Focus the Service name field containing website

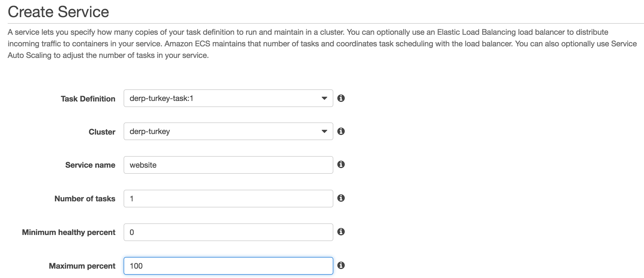[x=228, y=165]
